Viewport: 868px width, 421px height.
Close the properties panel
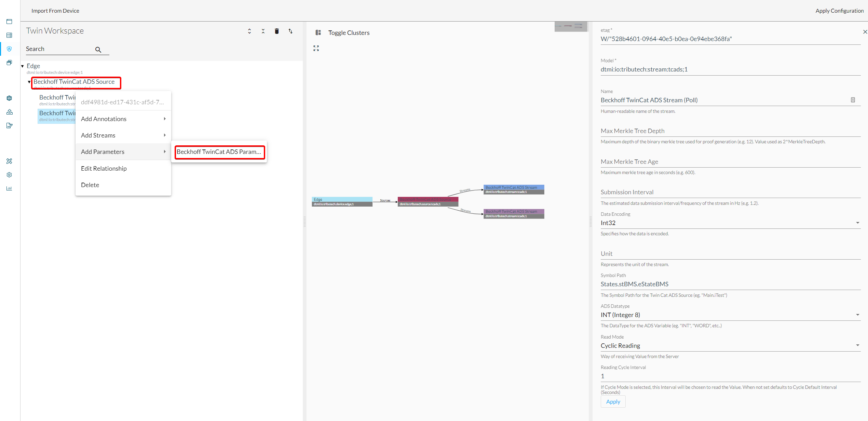865,32
